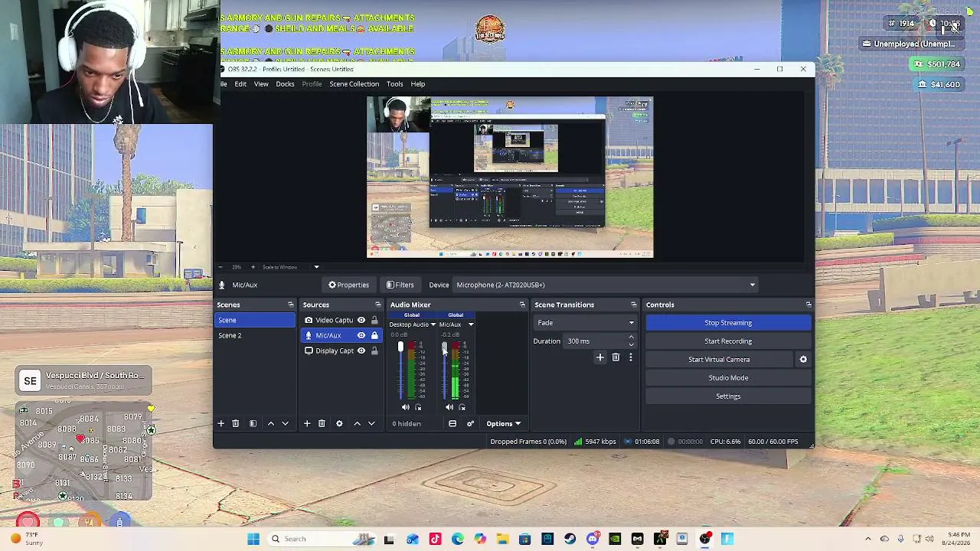
Task: Mute the Mic/Aux speaker icon
Action: [x=449, y=407]
